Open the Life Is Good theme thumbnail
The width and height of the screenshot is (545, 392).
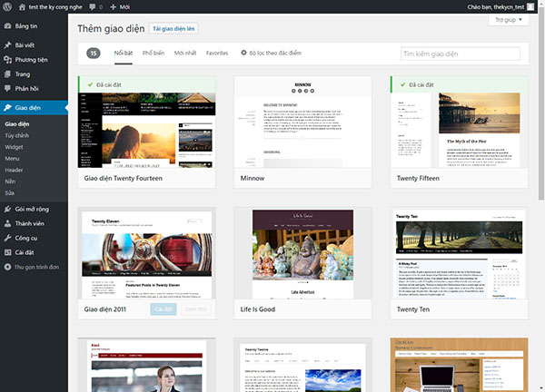coord(302,253)
